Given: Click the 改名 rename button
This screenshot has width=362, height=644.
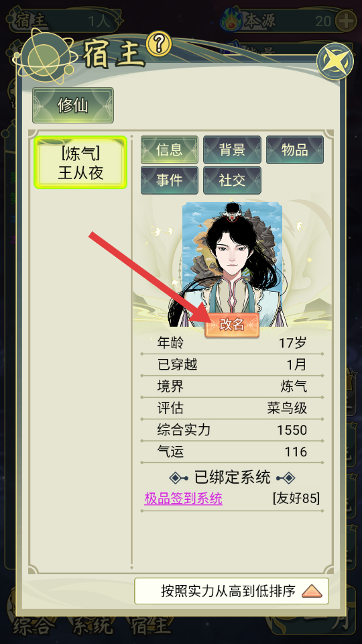Looking at the screenshot, I should coord(232,325).
